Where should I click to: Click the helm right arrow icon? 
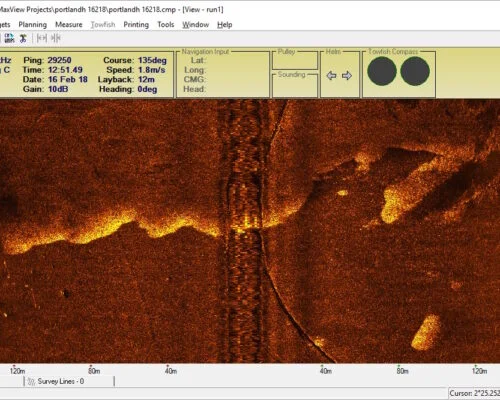(x=347, y=76)
